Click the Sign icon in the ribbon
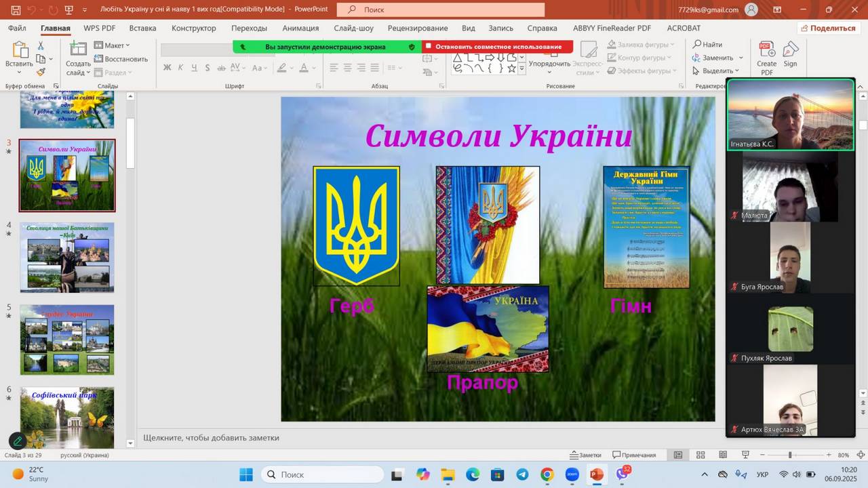Screen dimensions: 868x488 [790, 54]
